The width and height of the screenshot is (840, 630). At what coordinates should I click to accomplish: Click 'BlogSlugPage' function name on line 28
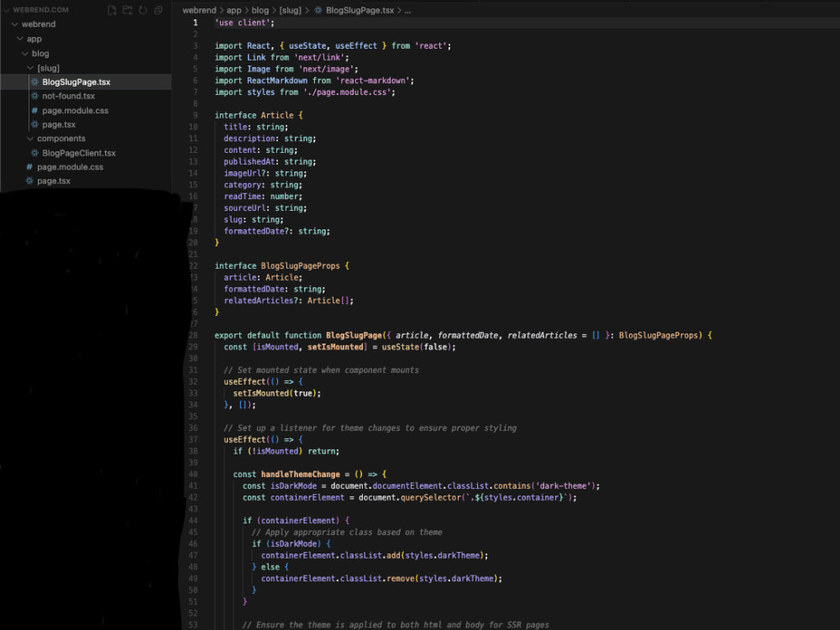point(354,335)
